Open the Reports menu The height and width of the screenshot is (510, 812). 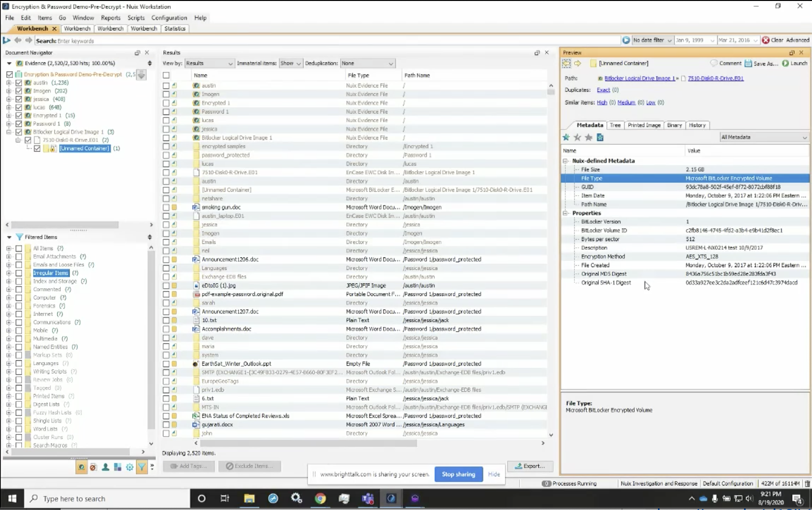click(111, 18)
